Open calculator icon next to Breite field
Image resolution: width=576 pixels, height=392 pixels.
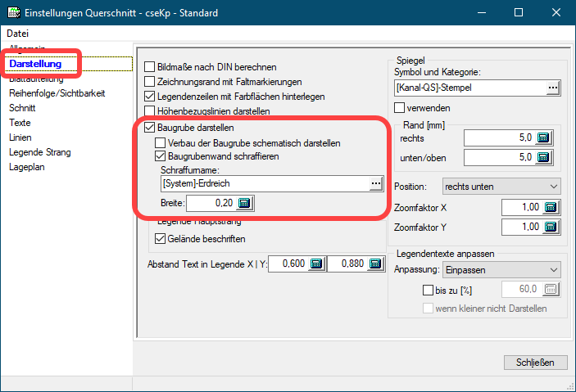coord(244,203)
